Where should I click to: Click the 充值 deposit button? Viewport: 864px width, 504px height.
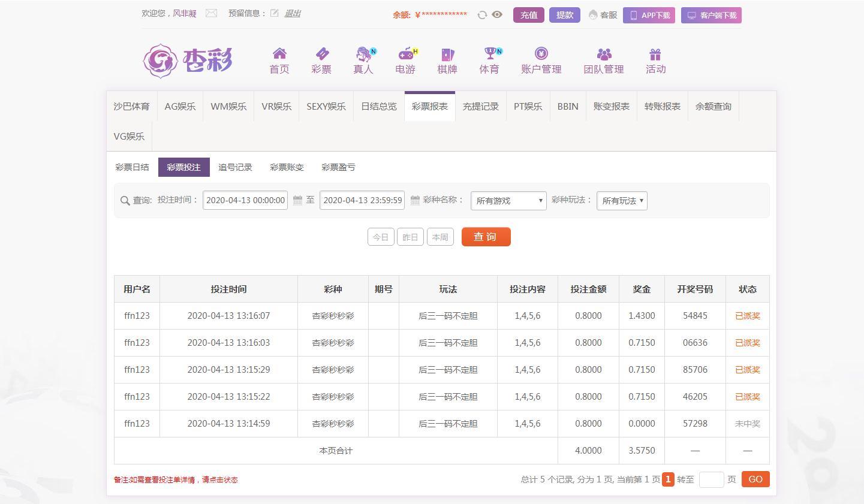528,15
